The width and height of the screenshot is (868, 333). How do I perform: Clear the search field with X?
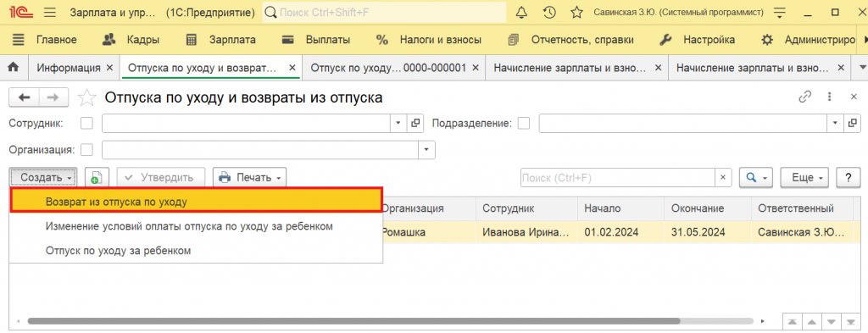click(722, 178)
